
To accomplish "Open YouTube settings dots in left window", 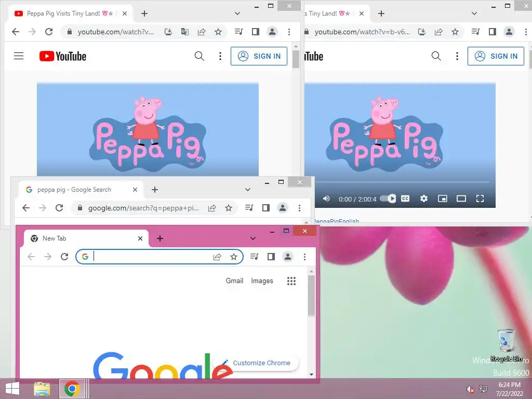I will point(220,56).
